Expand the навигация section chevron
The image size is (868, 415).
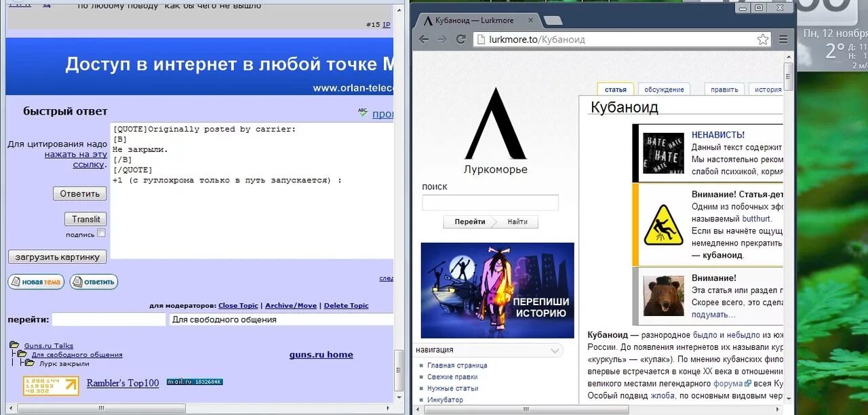click(x=556, y=351)
